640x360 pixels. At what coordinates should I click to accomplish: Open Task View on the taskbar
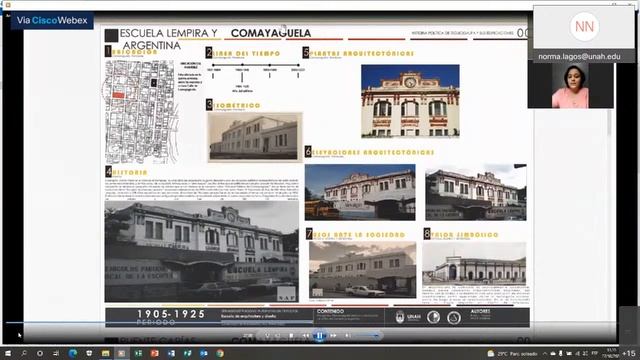tap(56, 353)
